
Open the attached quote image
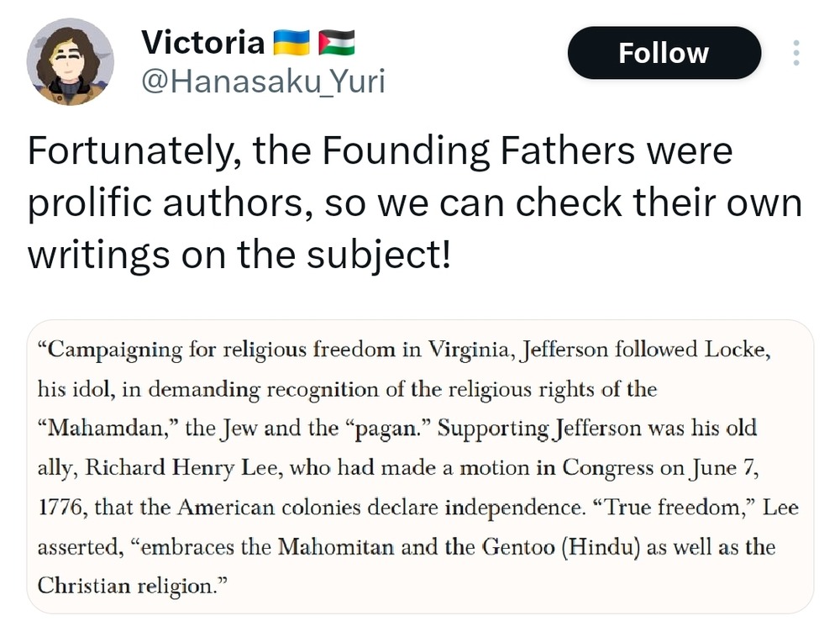[420, 466]
